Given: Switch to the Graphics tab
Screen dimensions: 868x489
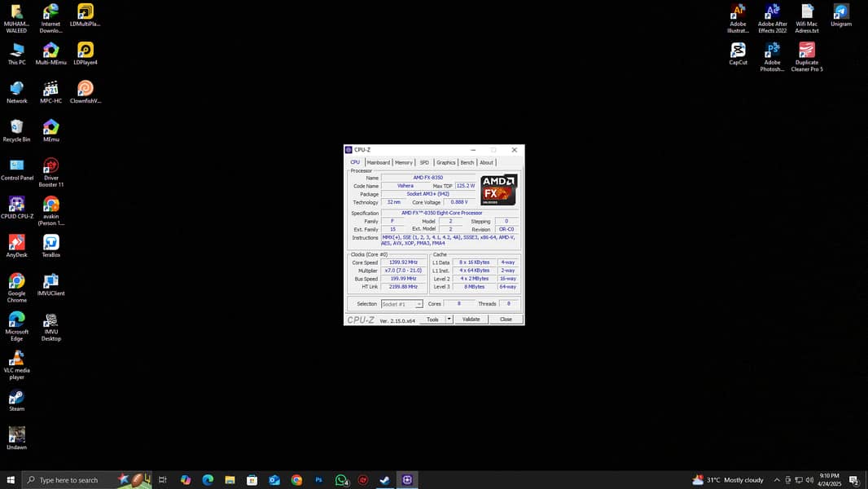Looking at the screenshot, I should coord(445,162).
